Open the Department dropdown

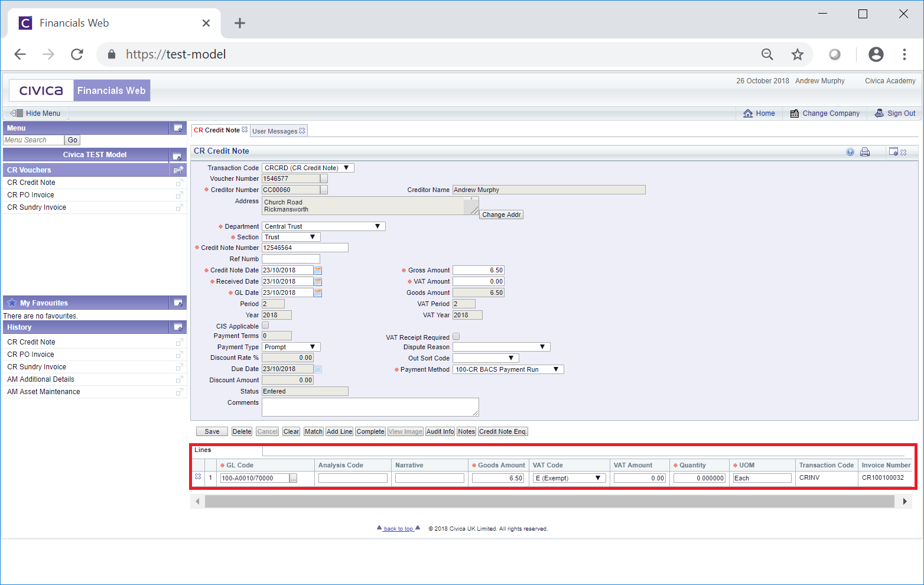point(324,226)
